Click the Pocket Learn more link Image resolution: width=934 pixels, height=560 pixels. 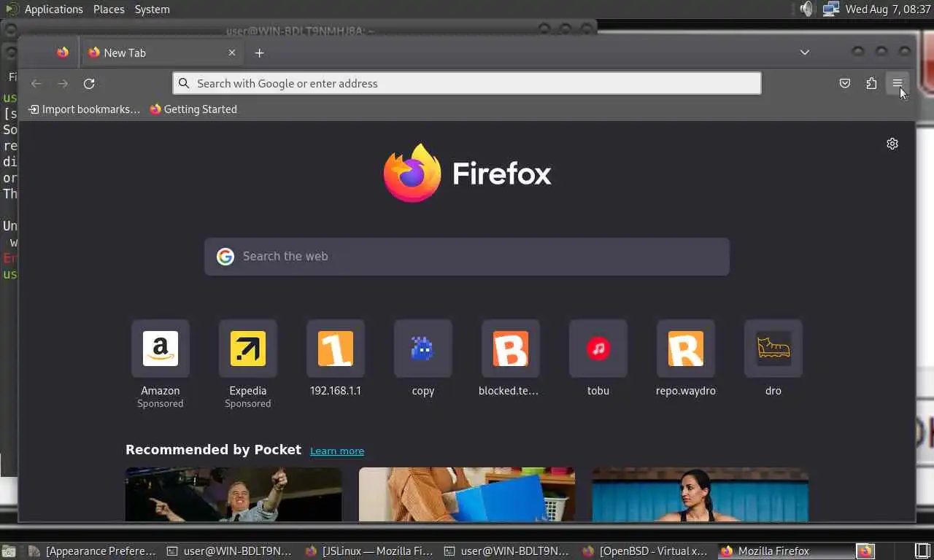(337, 451)
